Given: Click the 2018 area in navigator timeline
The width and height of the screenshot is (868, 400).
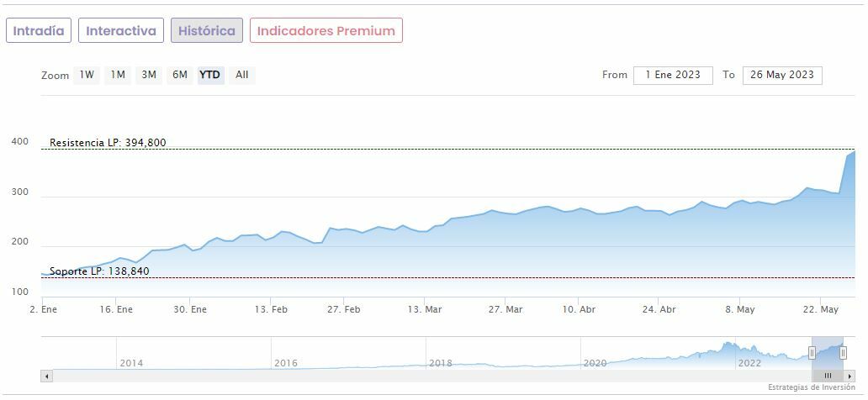Looking at the screenshot, I should [x=441, y=363].
